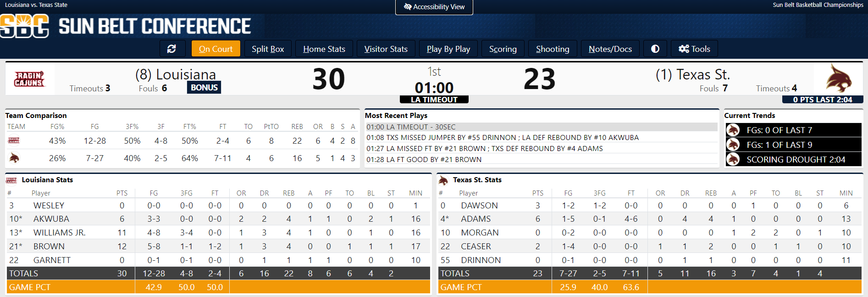868x297 pixels.
Task: Click the refresh stats icon button
Action: pyautogui.click(x=172, y=49)
